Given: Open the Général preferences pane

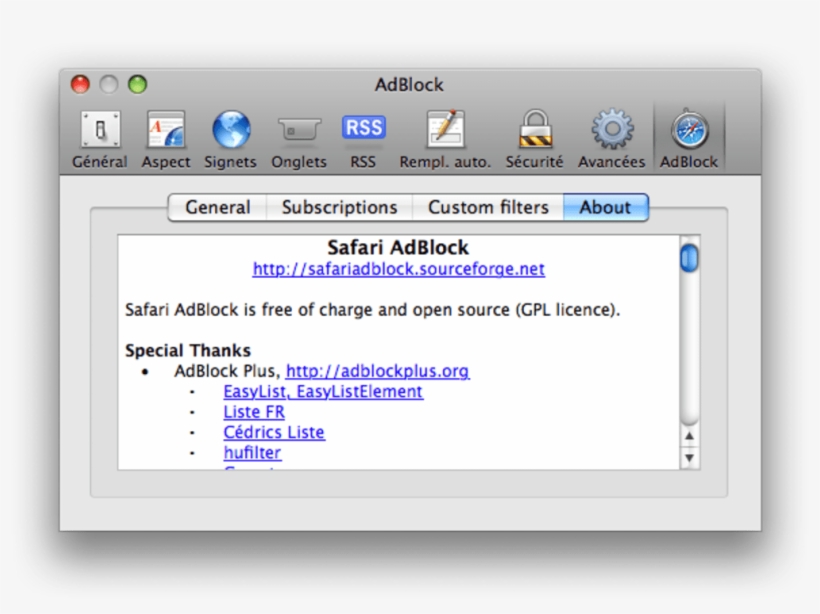Looking at the screenshot, I should pyautogui.click(x=100, y=139).
